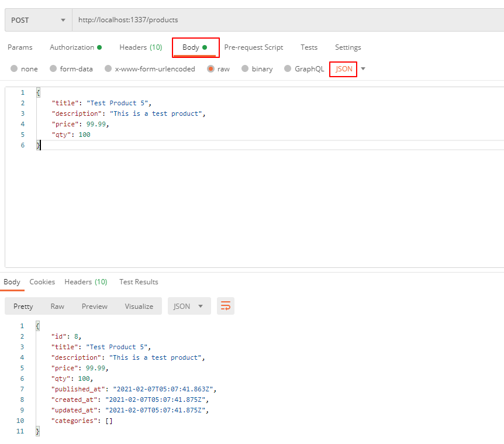Open the response JSON format dropdown
The image size is (504, 444).
coord(188,306)
